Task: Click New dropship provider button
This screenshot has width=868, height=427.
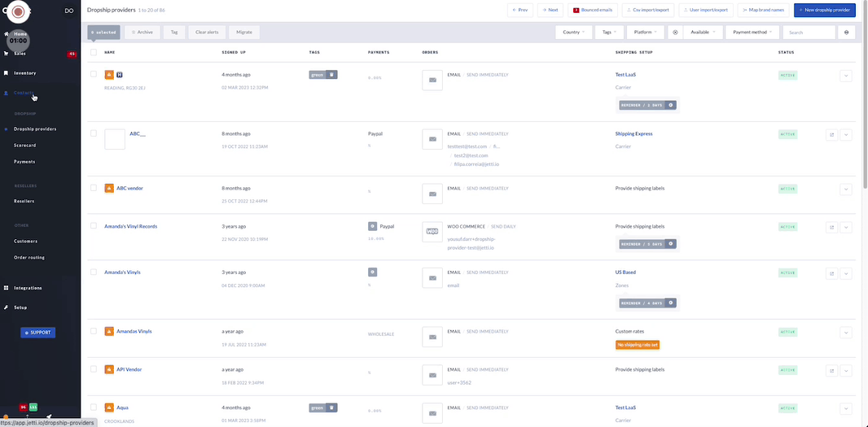Action: tap(824, 10)
